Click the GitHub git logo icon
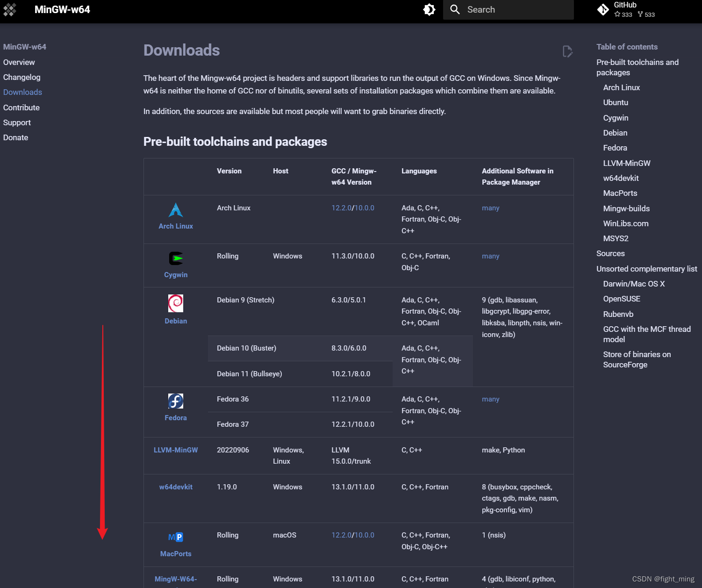Screen dimensions: 702x588 [x=603, y=9]
